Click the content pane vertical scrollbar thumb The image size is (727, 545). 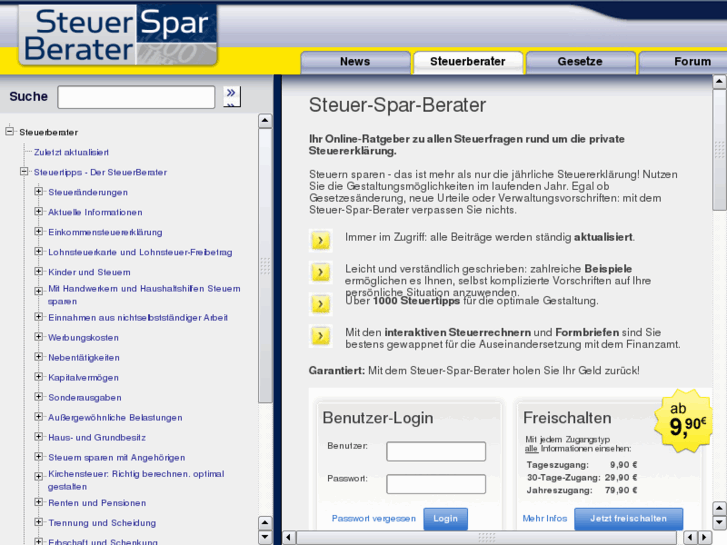(719, 150)
